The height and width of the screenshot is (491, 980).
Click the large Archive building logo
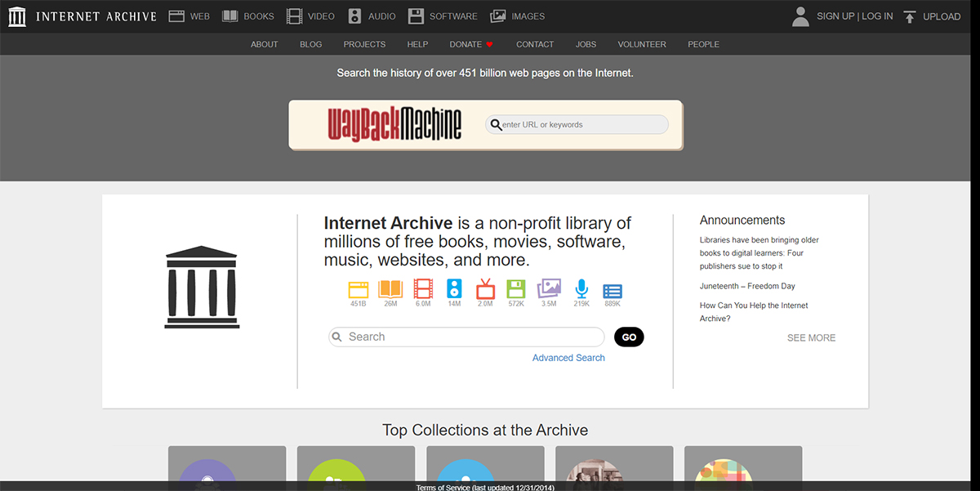coord(202,287)
